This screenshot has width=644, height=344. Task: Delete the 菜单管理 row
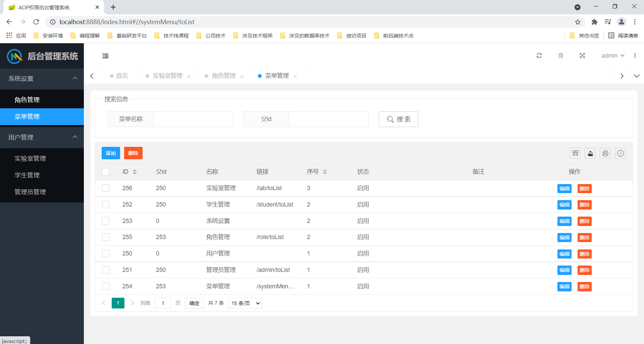584,287
